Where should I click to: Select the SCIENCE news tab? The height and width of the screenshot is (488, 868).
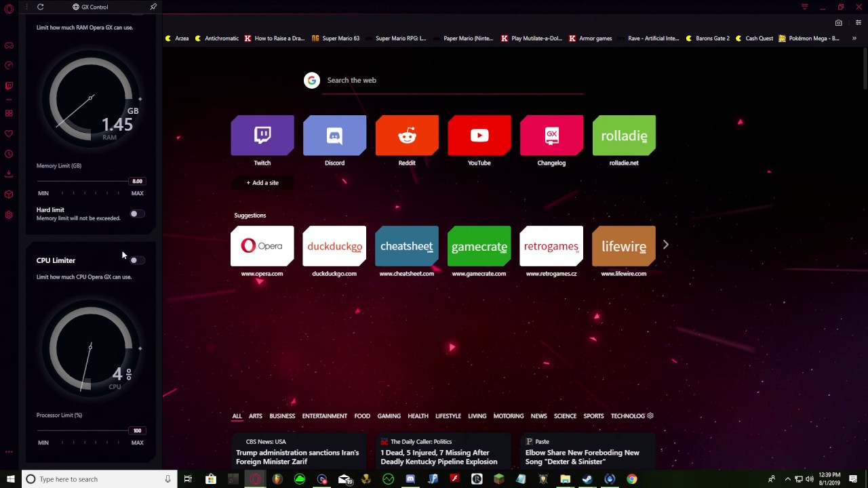point(565,416)
